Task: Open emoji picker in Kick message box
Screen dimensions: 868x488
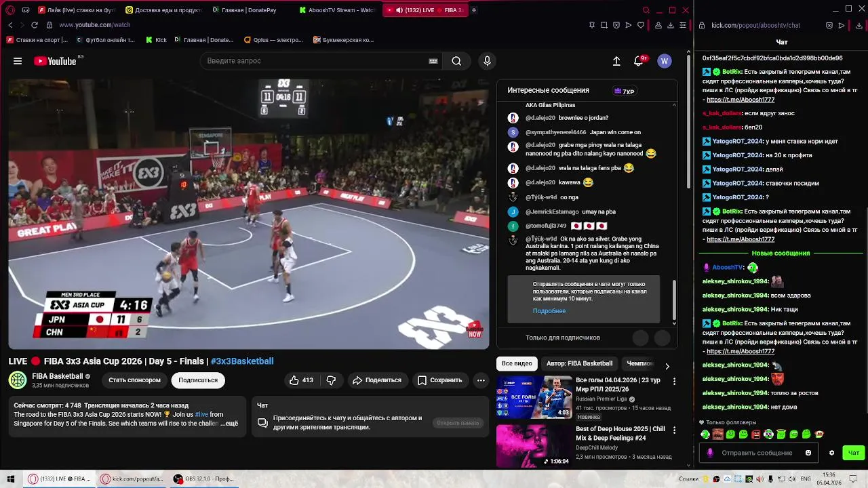Action: click(x=808, y=453)
